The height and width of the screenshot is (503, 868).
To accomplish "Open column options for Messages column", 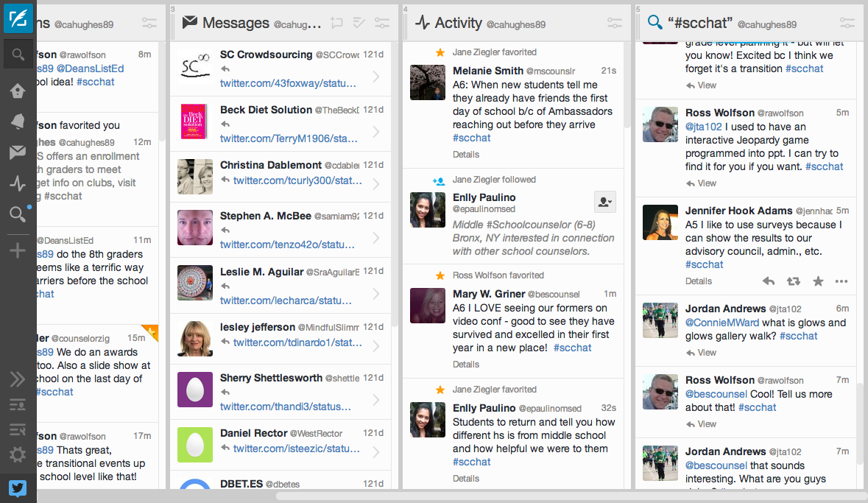I will click(382, 23).
